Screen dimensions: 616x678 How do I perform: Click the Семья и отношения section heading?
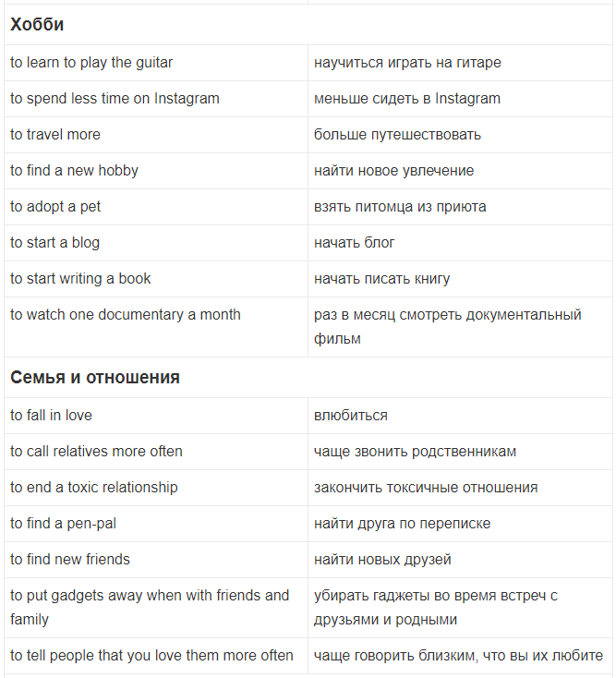[x=95, y=378]
